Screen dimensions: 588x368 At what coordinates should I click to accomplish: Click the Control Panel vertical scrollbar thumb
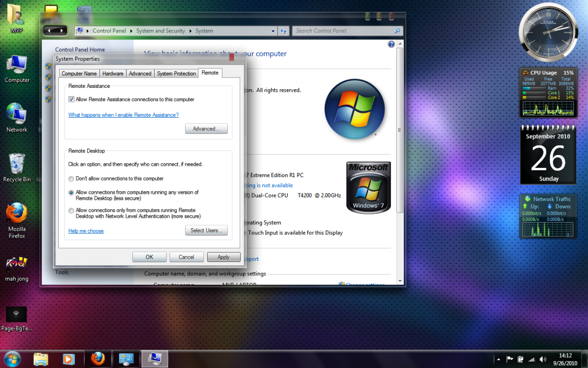tap(400, 130)
